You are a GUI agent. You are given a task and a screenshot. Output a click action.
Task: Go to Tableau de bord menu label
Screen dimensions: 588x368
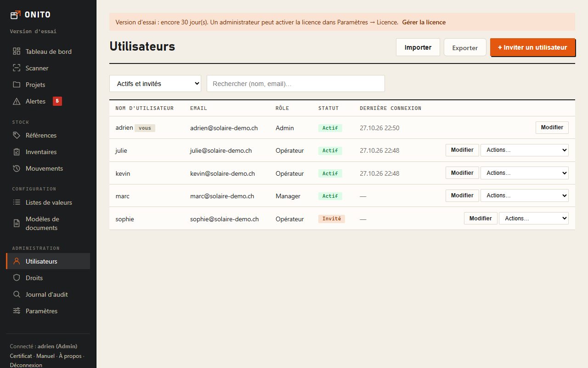49,52
